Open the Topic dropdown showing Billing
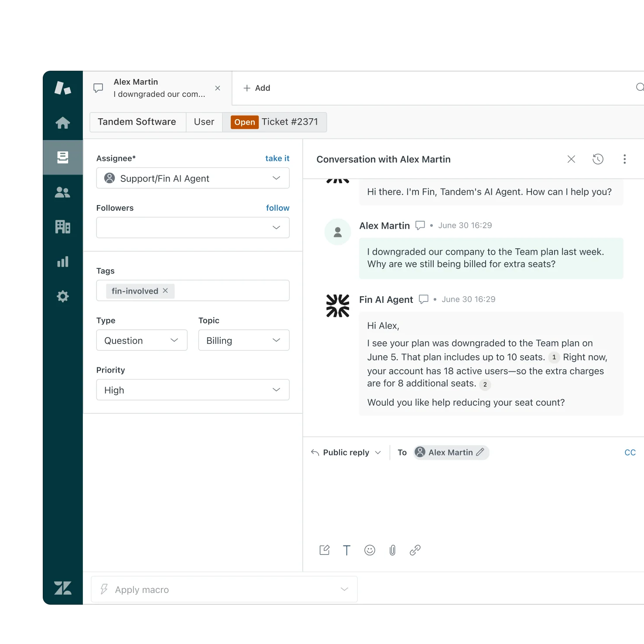Screen dimensions: 644x644 243,340
